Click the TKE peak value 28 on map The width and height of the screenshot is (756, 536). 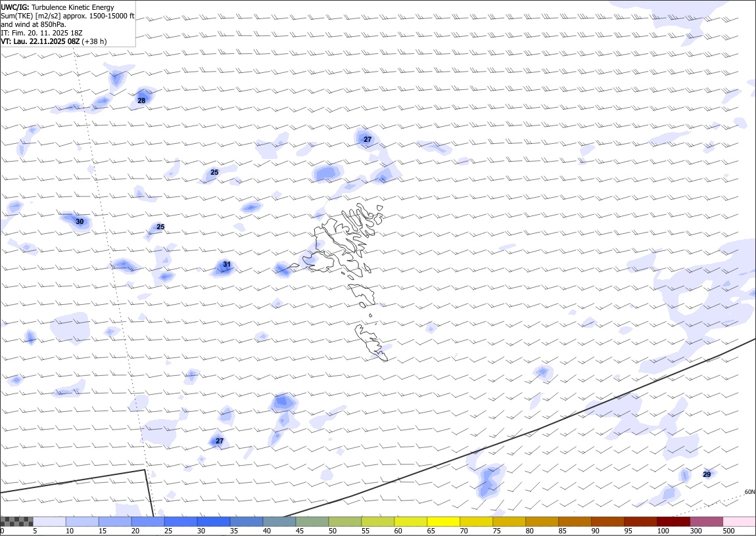pyautogui.click(x=141, y=100)
